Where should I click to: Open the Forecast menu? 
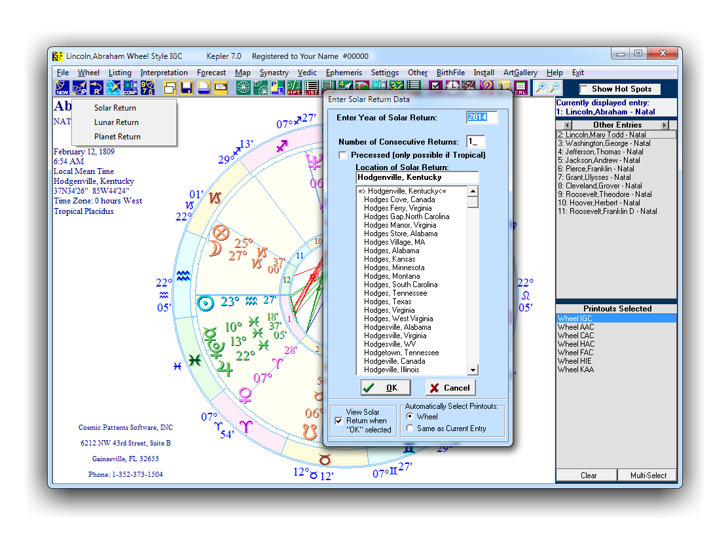coord(211,73)
